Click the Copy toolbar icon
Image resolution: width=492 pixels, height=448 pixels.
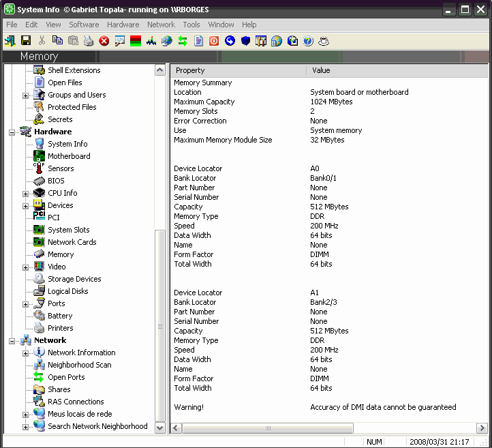point(57,41)
